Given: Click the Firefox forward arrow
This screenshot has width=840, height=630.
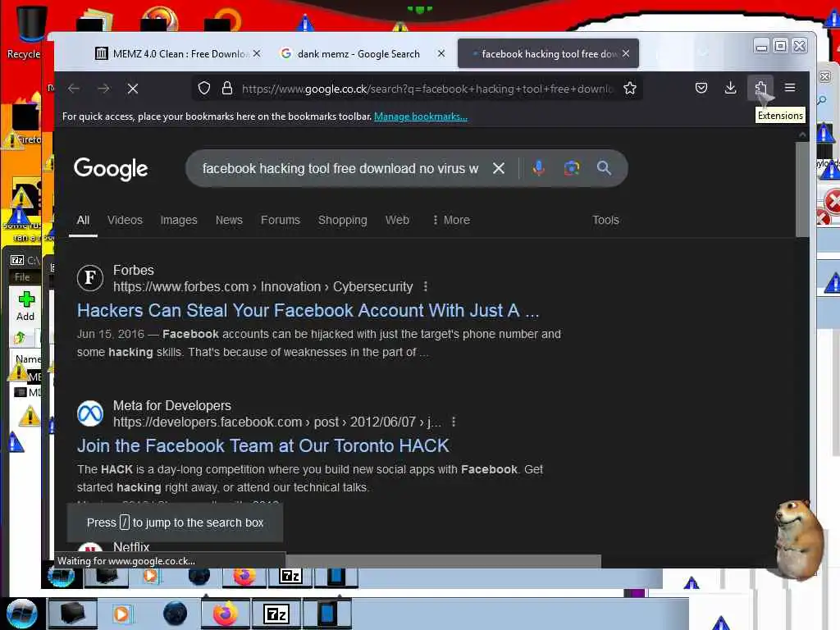Looking at the screenshot, I should [103, 89].
